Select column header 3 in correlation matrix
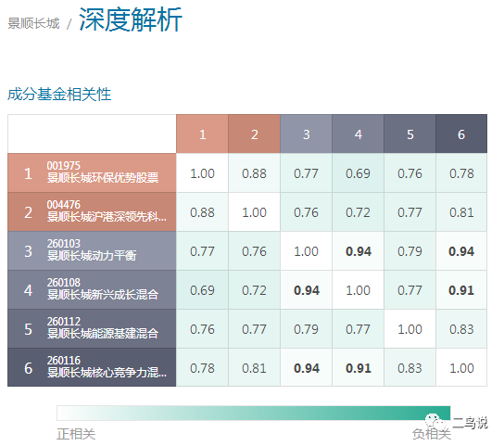 (306, 134)
